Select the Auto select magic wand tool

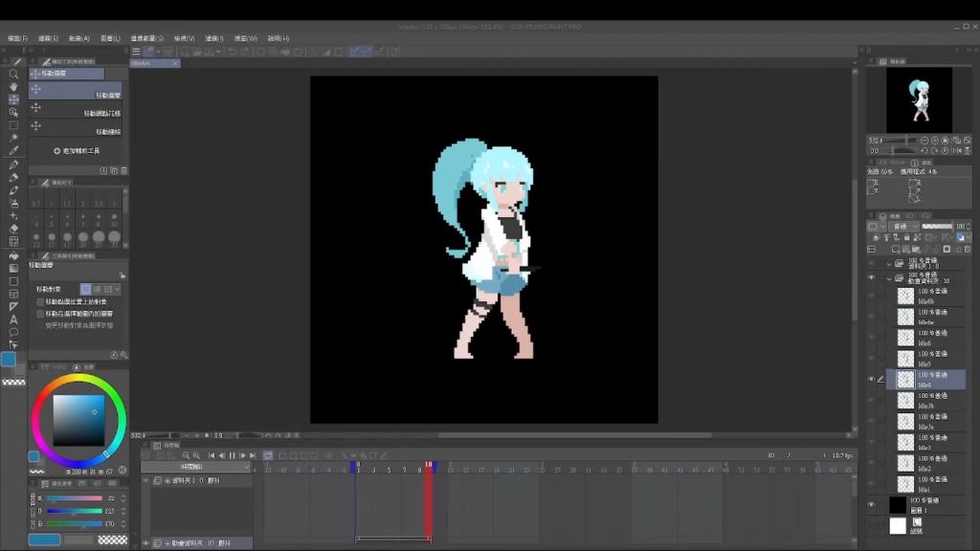click(x=13, y=138)
